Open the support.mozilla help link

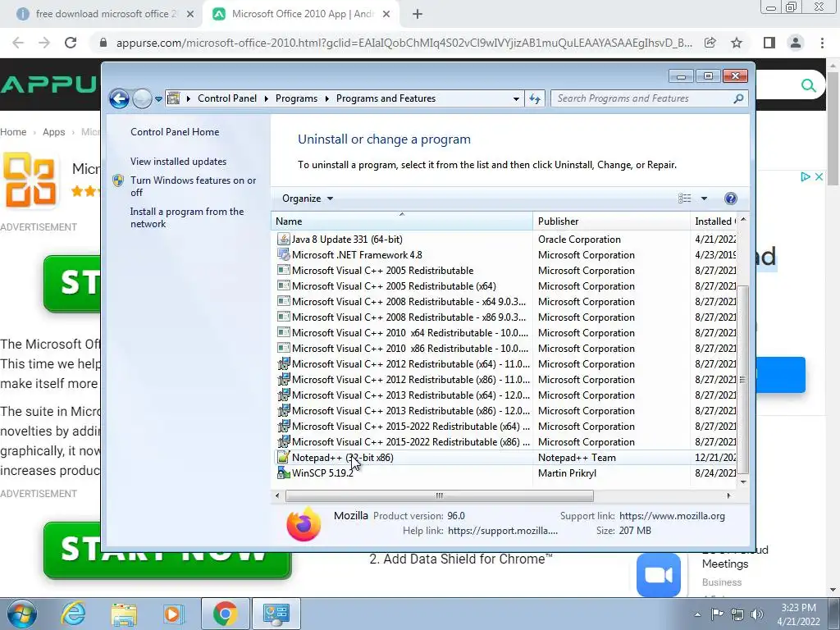[503, 531]
